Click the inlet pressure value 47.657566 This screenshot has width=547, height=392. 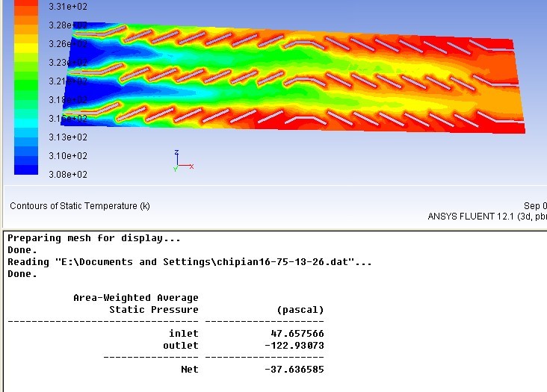point(297,334)
